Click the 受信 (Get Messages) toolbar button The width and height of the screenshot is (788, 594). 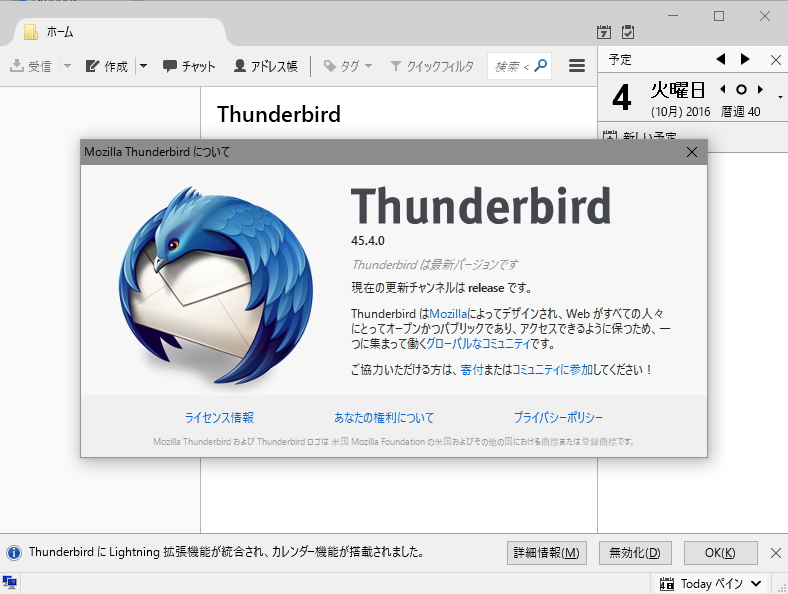point(31,66)
